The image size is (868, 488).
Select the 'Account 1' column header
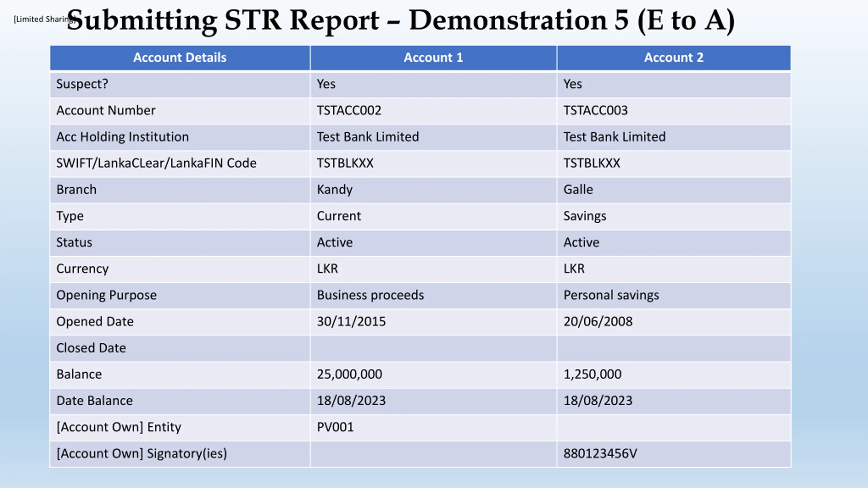[x=433, y=58]
